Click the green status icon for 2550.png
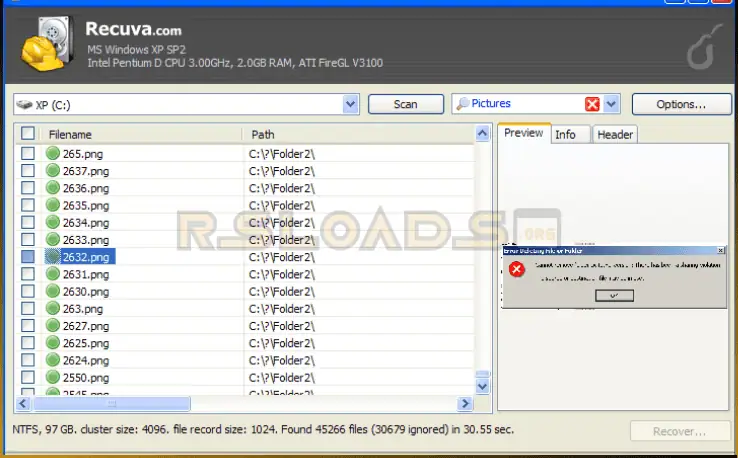The height and width of the screenshot is (458, 738). point(53,377)
